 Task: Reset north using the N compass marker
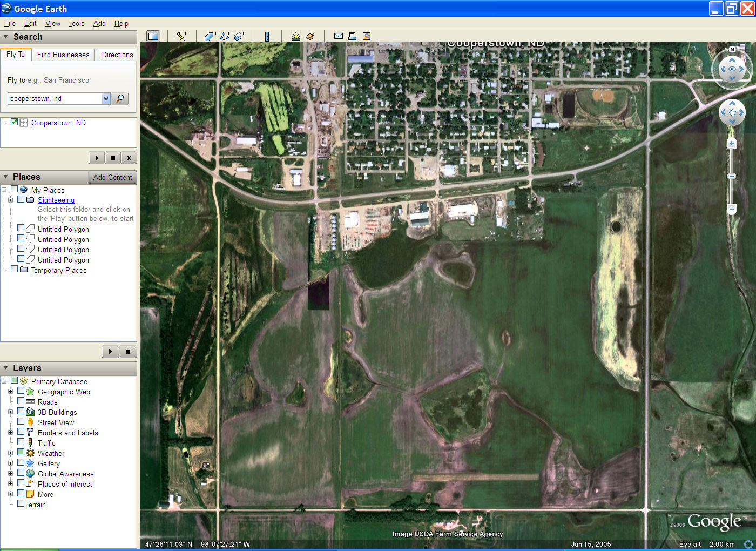click(732, 50)
